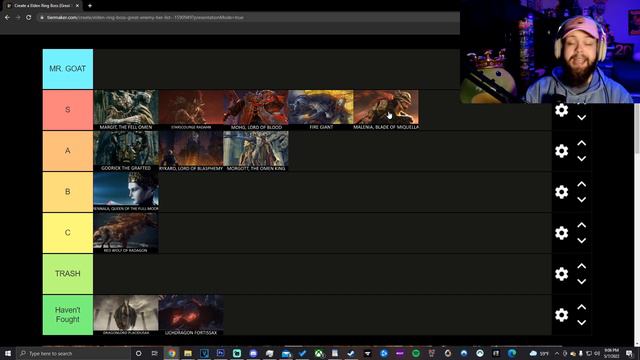Move B tier row down with chevron
The image size is (640, 360).
(x=582, y=200)
